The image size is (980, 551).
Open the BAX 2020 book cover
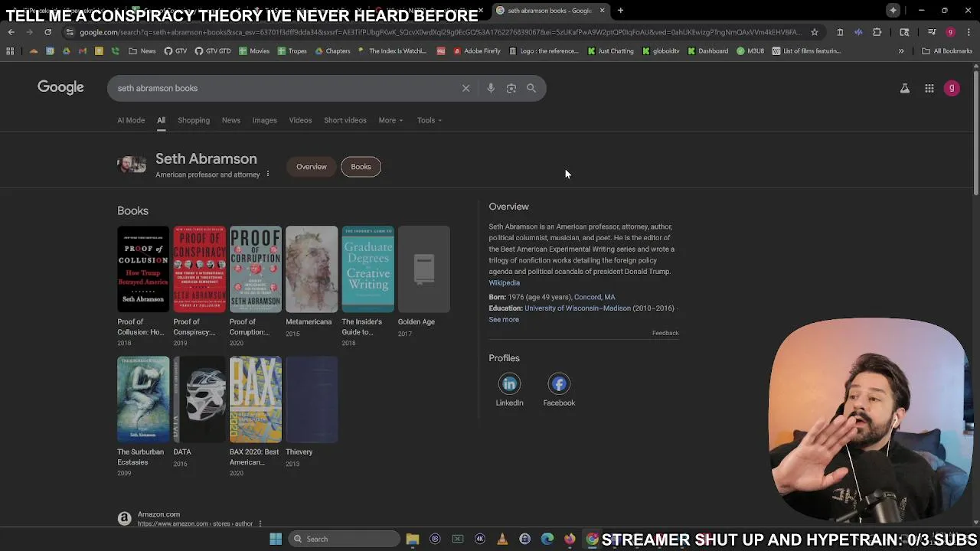click(x=256, y=399)
